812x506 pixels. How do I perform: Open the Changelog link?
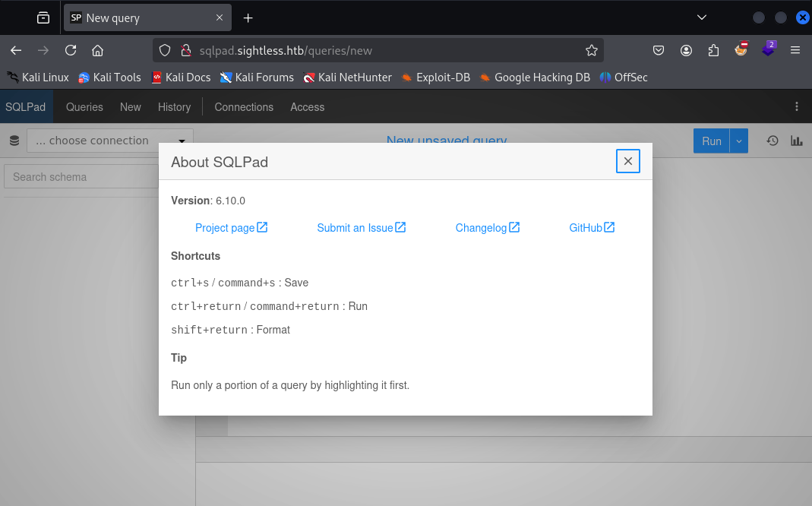pos(488,228)
